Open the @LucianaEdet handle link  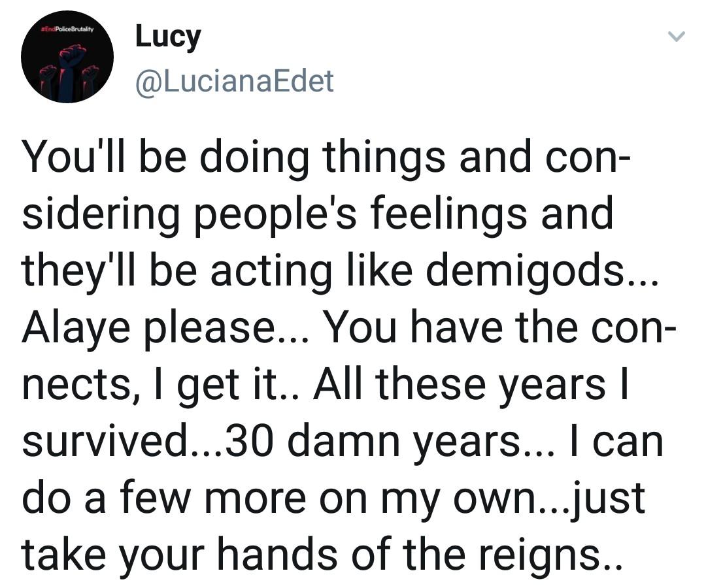234,81
